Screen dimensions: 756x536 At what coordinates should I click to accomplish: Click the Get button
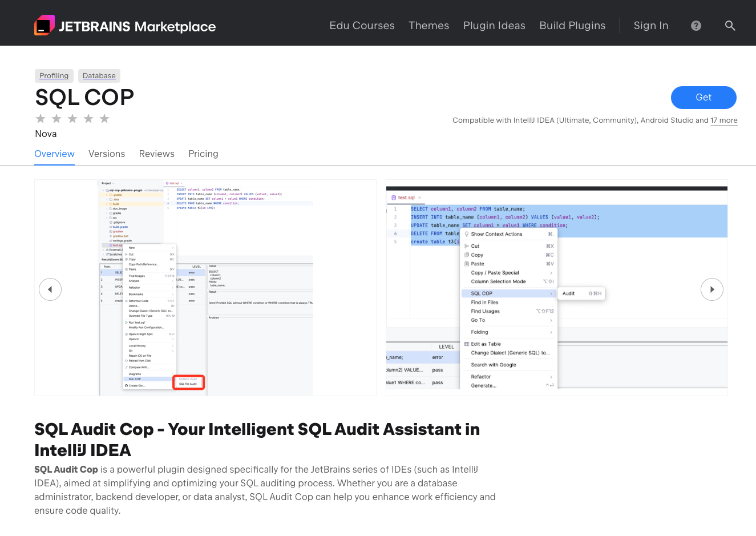[x=704, y=98]
